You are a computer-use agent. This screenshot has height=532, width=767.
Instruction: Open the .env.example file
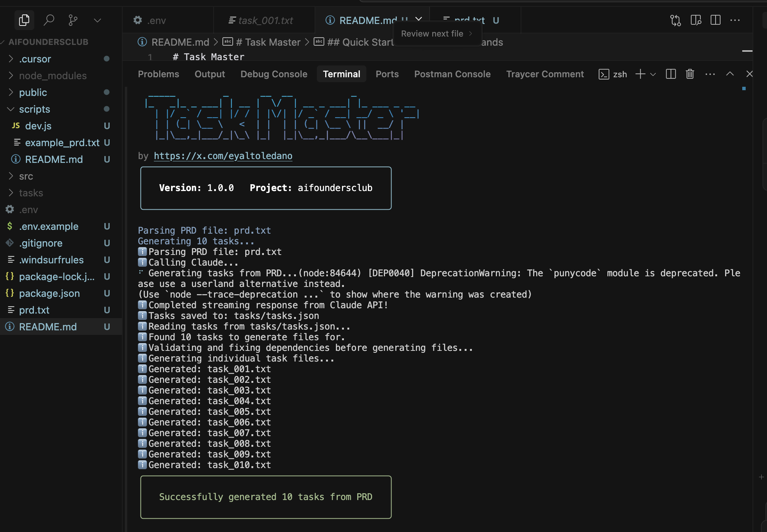(49, 226)
